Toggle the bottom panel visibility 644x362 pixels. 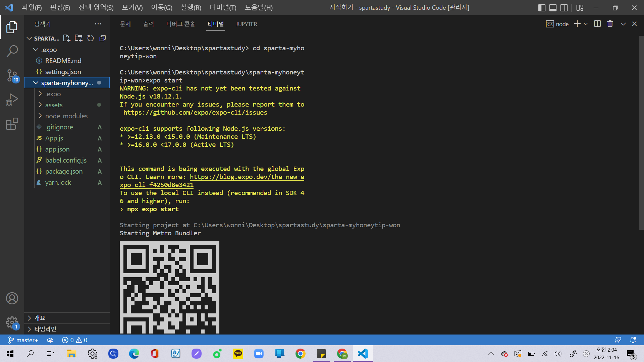(553, 7)
